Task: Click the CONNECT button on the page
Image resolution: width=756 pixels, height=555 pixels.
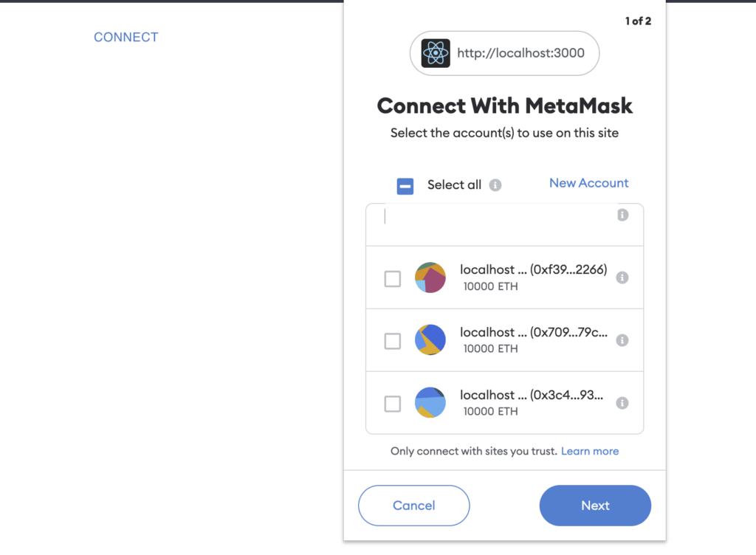Action: pyautogui.click(x=126, y=37)
